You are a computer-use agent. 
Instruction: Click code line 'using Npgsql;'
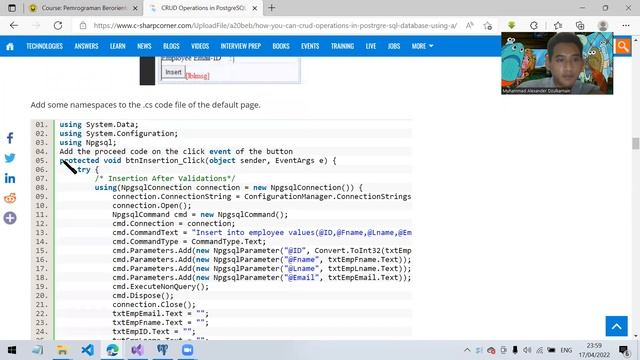coord(88,142)
